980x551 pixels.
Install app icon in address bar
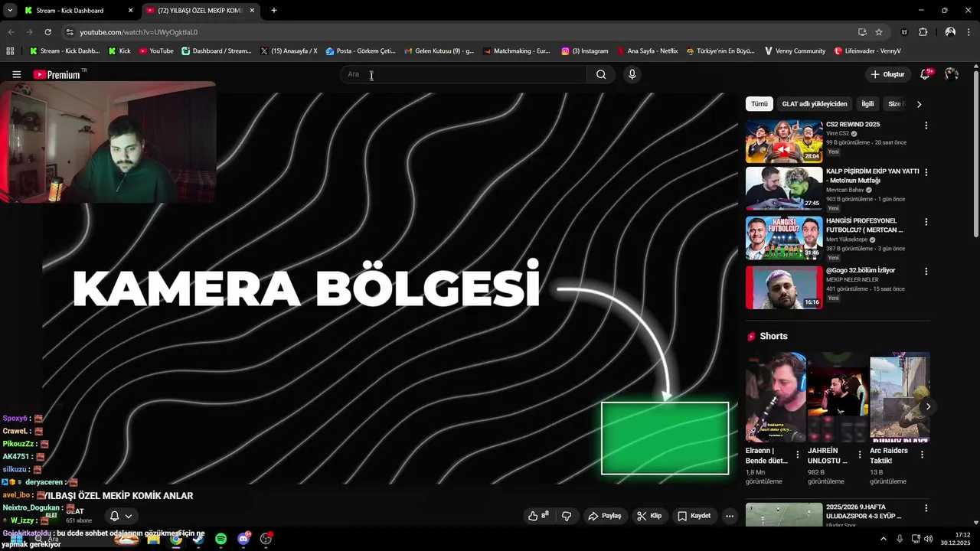point(862,32)
